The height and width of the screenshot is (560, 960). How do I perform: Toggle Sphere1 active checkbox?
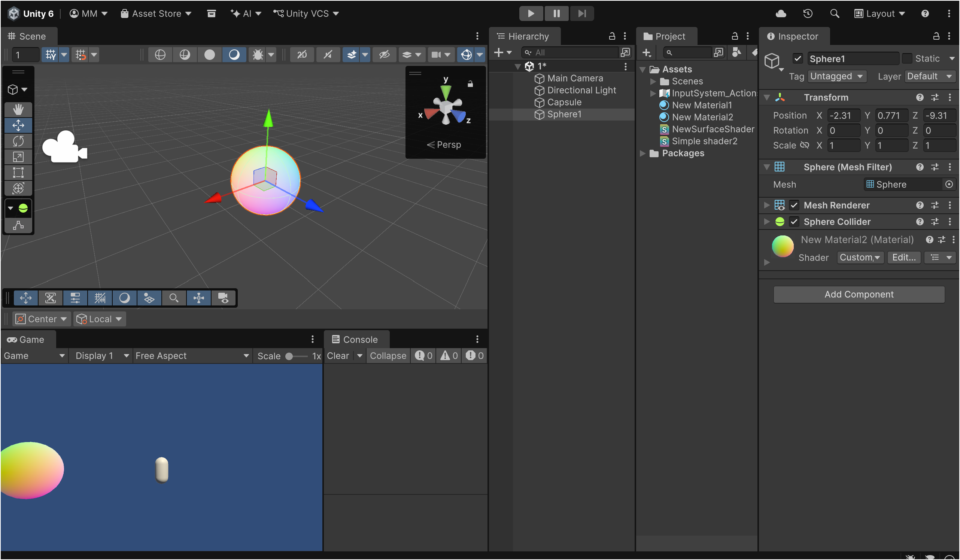click(x=798, y=59)
